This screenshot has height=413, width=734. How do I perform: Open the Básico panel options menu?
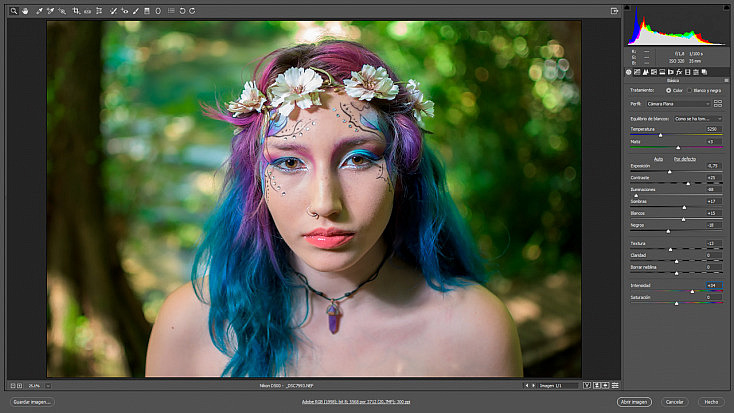(x=726, y=81)
